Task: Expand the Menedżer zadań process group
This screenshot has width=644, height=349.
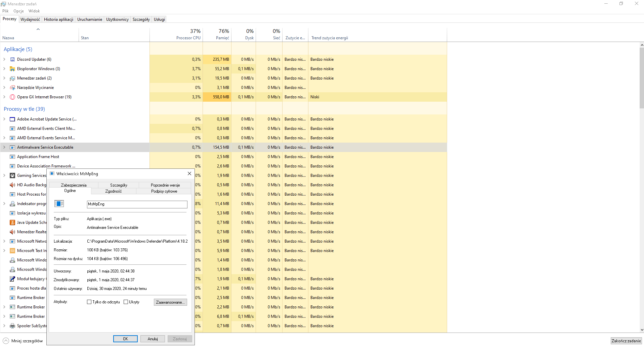Action: [x=4, y=78]
